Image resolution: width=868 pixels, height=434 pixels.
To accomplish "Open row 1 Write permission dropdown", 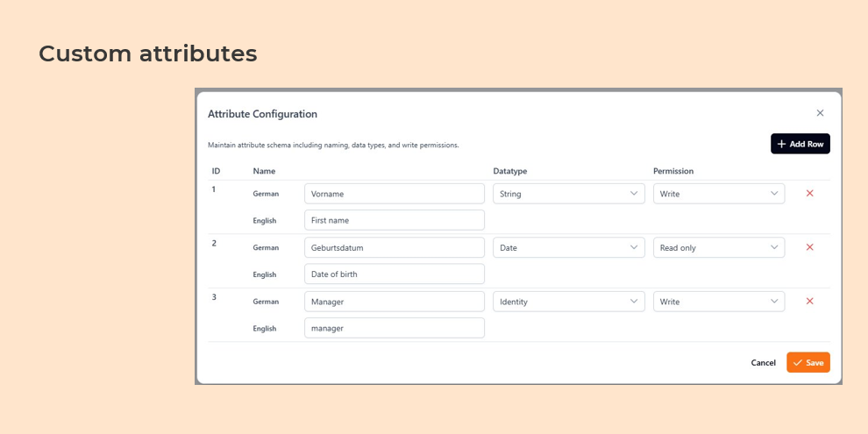I will [x=718, y=194].
